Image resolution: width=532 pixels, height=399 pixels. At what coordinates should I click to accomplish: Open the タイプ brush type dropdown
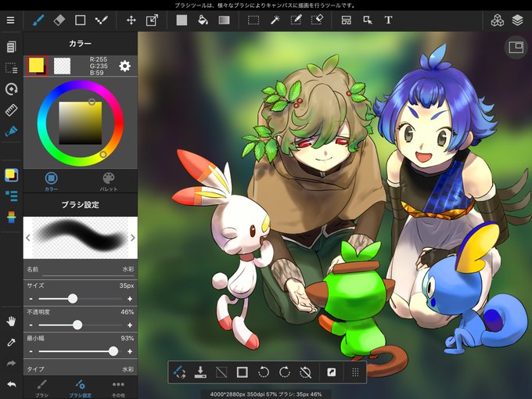tap(81, 368)
